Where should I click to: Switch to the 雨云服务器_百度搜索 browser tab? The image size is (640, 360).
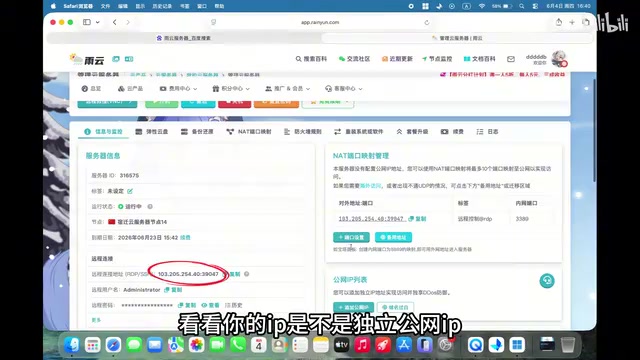[x=184, y=38]
